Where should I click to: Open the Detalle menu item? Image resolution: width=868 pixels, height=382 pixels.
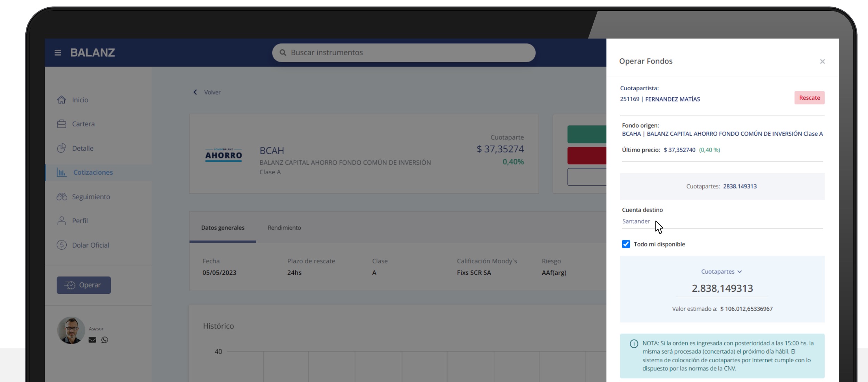coord(83,148)
